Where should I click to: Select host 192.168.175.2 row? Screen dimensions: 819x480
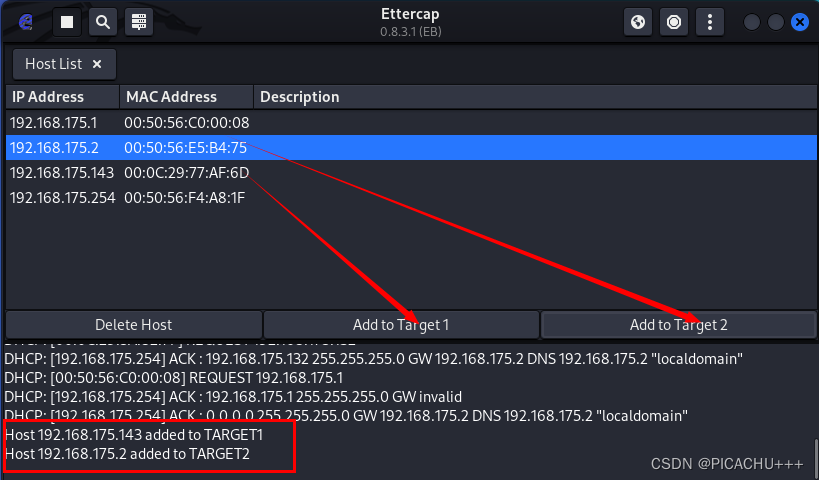click(x=411, y=148)
